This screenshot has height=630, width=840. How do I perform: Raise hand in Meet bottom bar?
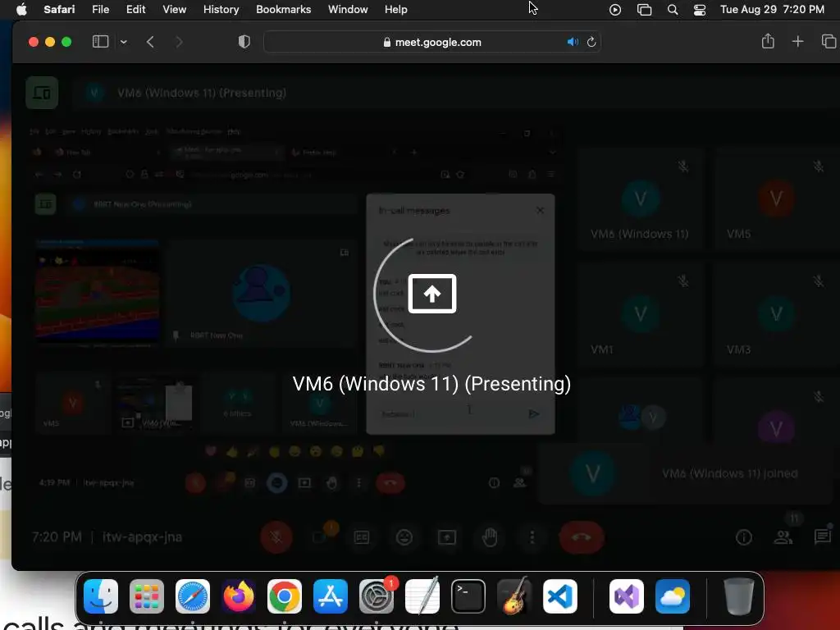click(x=490, y=536)
